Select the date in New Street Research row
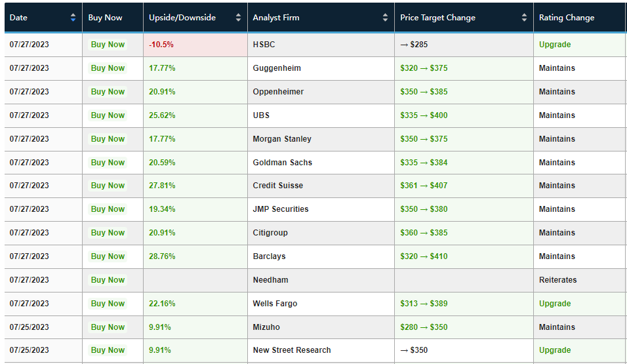This screenshot has width=627, height=364. point(30,350)
